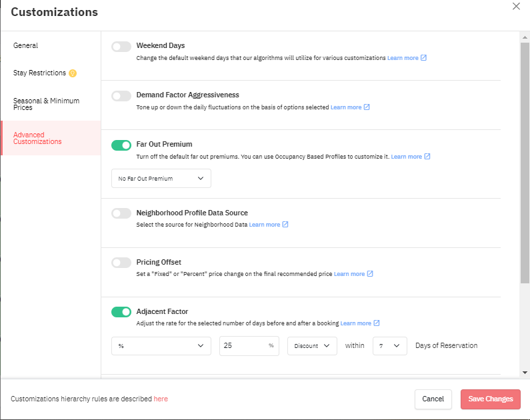Open the 7 days of reservation dropdown
This screenshot has width=530, height=420.
pyautogui.click(x=390, y=345)
